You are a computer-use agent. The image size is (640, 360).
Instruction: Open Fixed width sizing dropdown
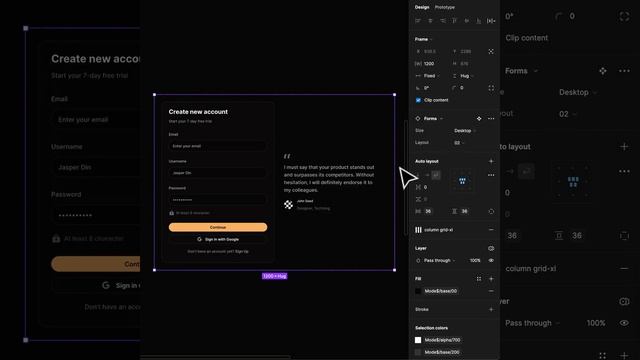click(431, 76)
